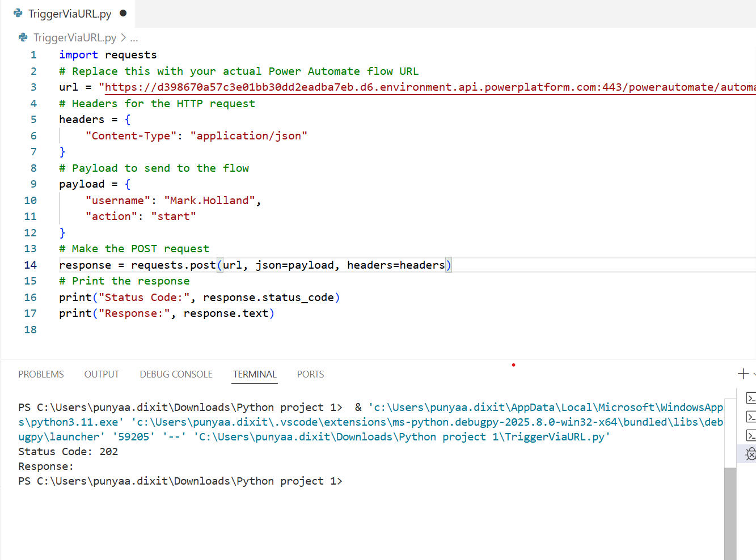Select the Python debug terminal bug icon
The height and width of the screenshot is (560, 756).
[x=750, y=454]
